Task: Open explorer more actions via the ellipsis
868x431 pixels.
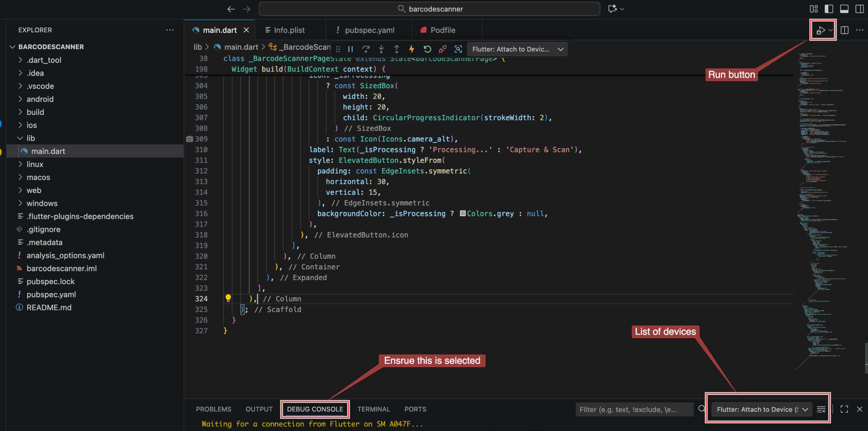Action: click(x=170, y=30)
